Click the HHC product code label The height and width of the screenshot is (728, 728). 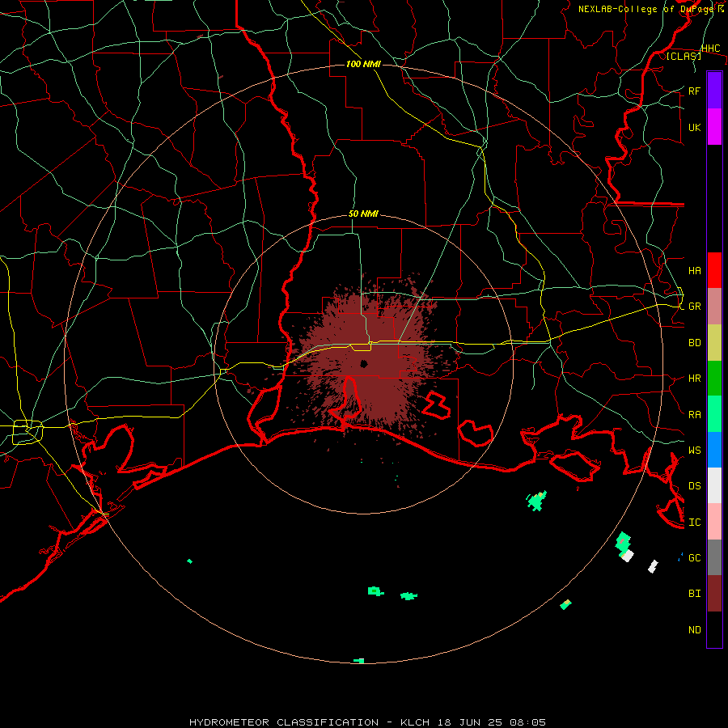(710, 49)
